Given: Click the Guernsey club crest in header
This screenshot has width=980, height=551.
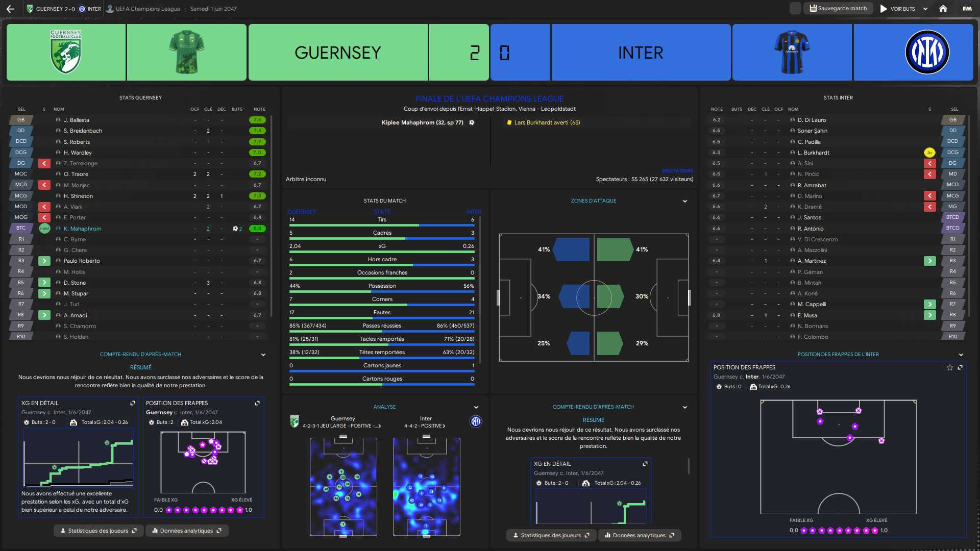Looking at the screenshot, I should click(x=66, y=53).
